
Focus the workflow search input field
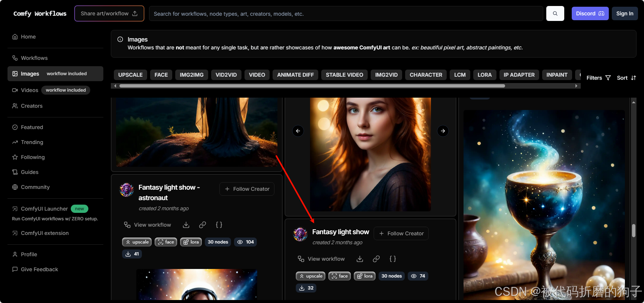pyautogui.click(x=346, y=13)
